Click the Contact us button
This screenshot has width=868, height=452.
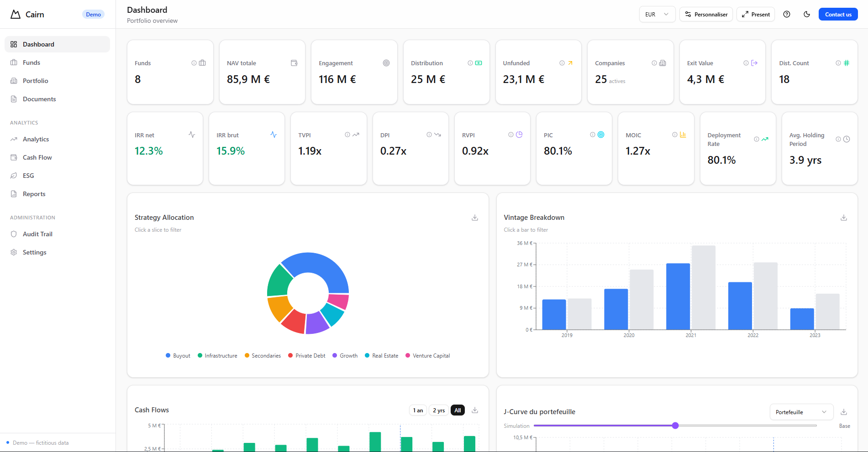838,14
